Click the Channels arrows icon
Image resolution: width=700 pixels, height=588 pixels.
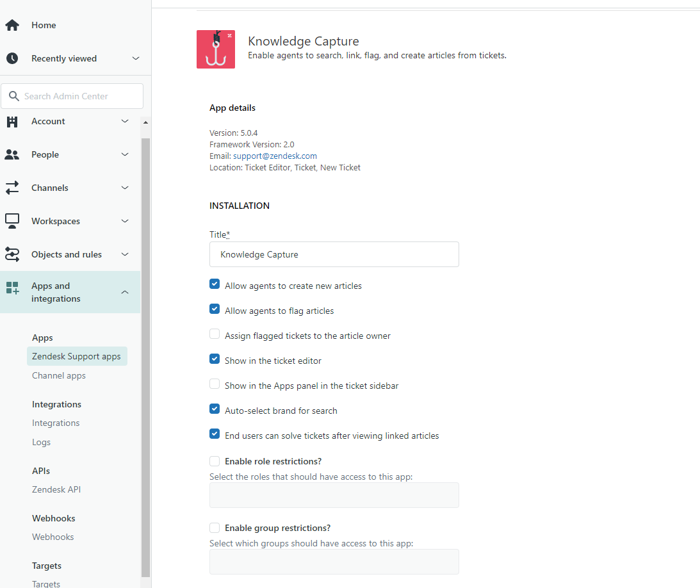coord(12,188)
